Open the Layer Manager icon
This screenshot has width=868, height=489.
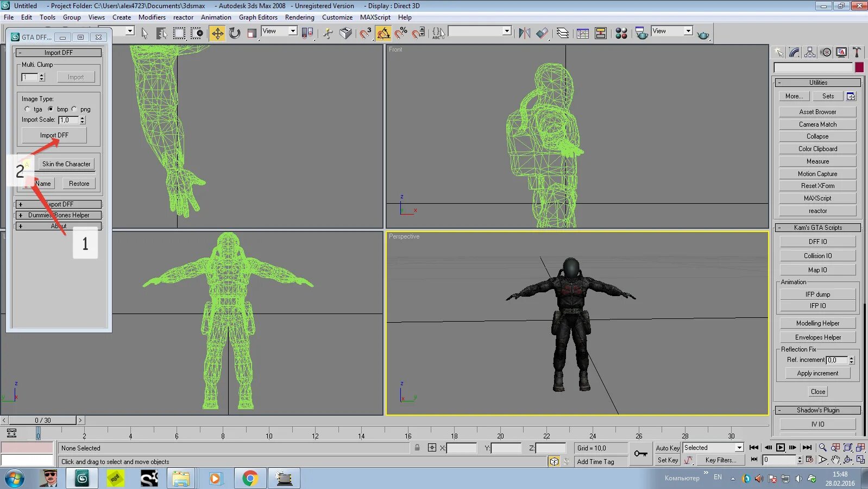pos(563,34)
